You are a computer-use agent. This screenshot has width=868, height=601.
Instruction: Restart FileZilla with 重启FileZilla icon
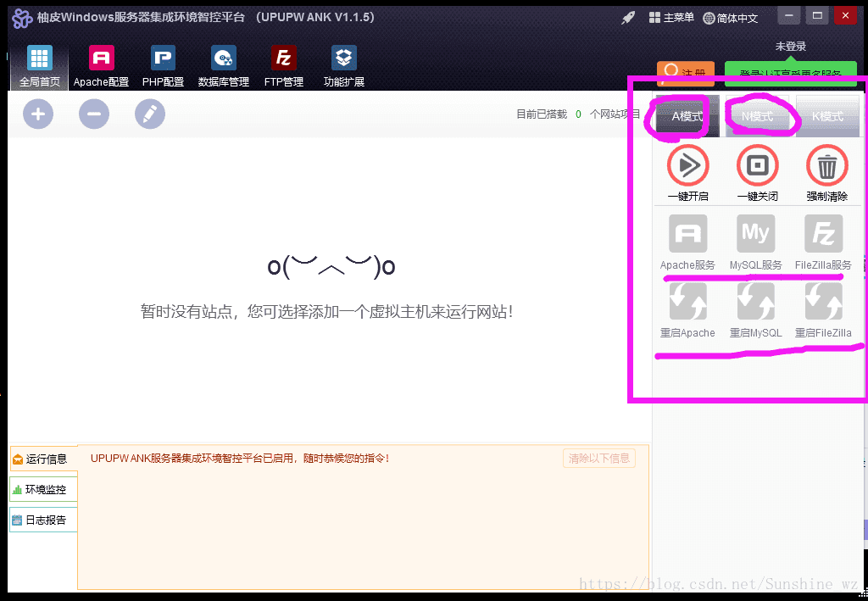(x=824, y=302)
